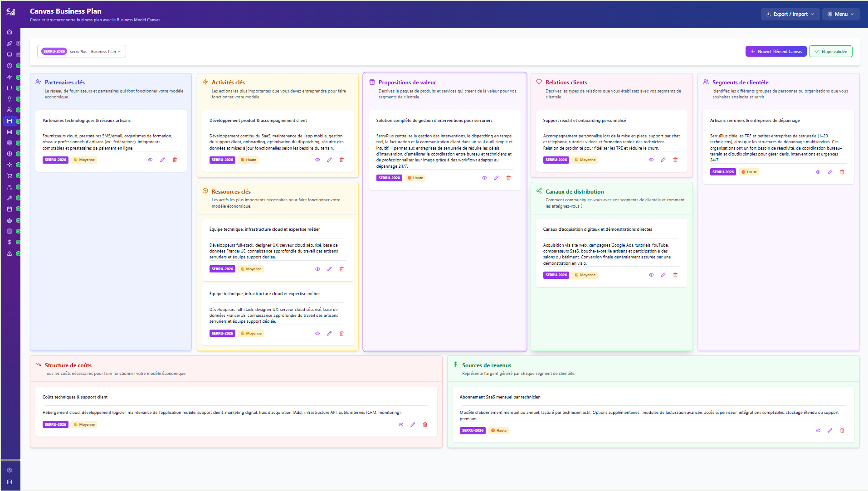Open the wrench sidebar icon
The image size is (868, 491).
click(10, 198)
